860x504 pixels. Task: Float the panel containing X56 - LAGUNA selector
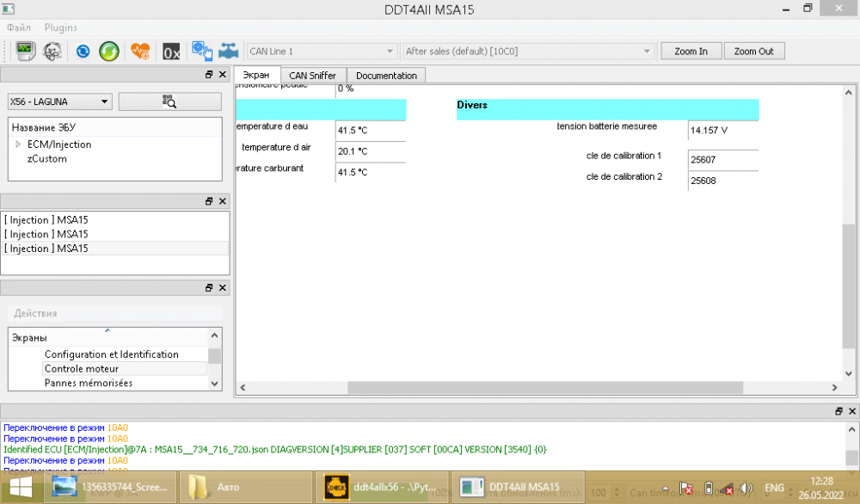[x=209, y=75]
